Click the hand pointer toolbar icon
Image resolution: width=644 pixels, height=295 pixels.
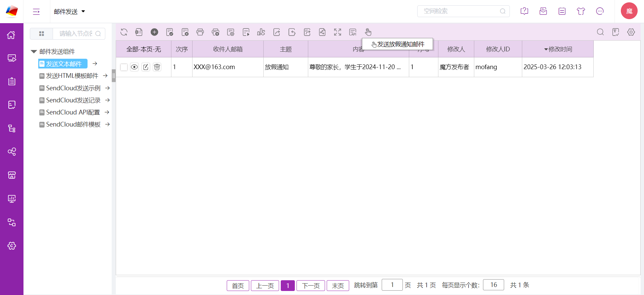(368, 32)
